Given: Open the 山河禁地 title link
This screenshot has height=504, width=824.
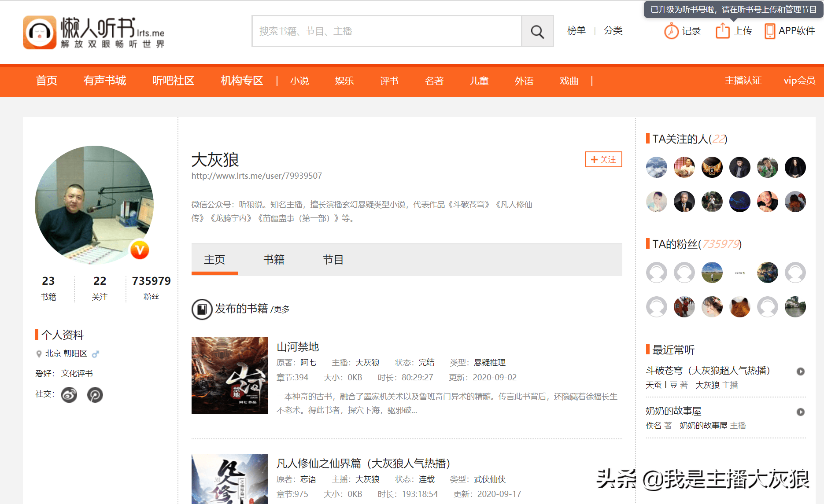Looking at the screenshot, I should 298,347.
